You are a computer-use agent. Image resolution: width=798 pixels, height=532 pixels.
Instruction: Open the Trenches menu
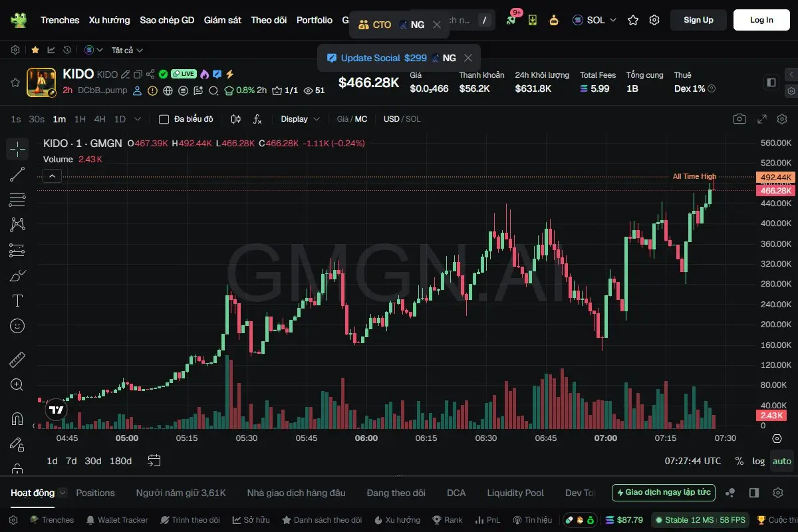(60, 20)
